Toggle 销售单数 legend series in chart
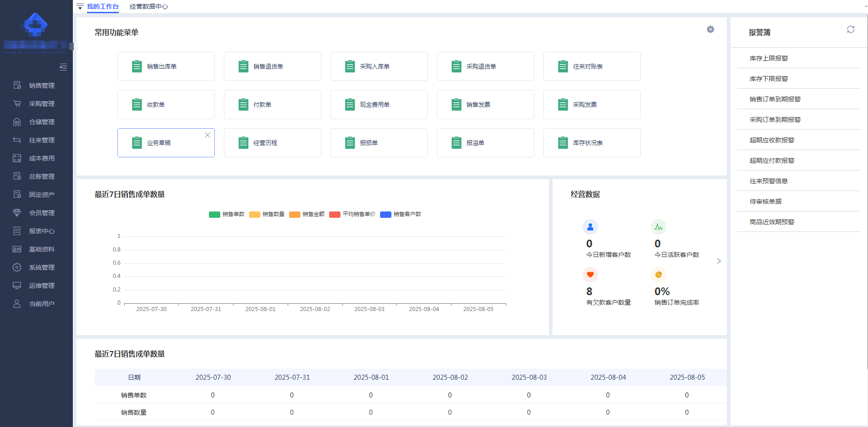This screenshot has height=427, width=868. [227, 214]
